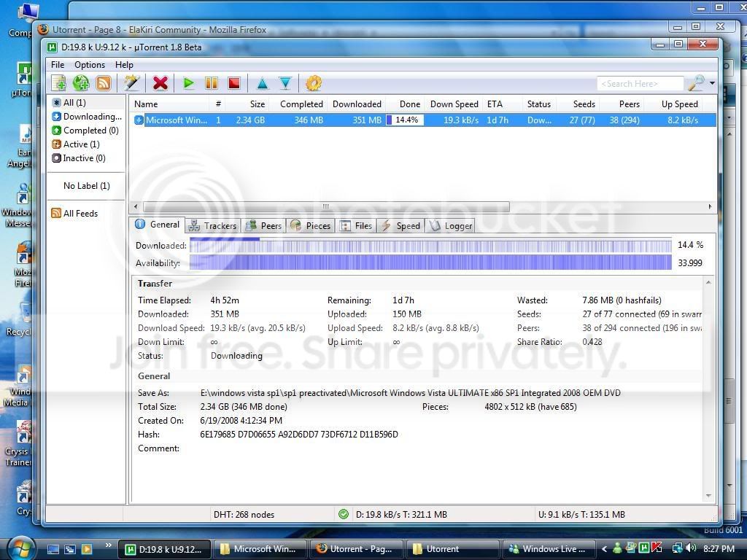Click the DHT: 268 nodes status text

pos(244,514)
